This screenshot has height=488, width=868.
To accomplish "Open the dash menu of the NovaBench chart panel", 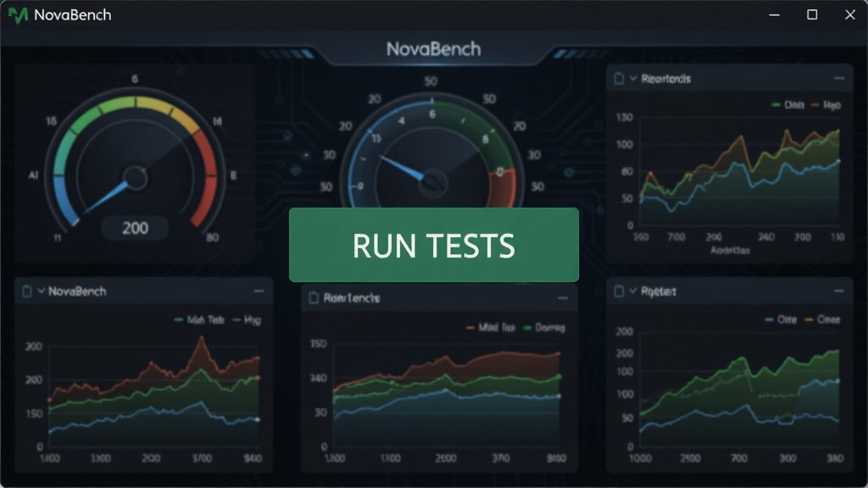I will coord(259,291).
